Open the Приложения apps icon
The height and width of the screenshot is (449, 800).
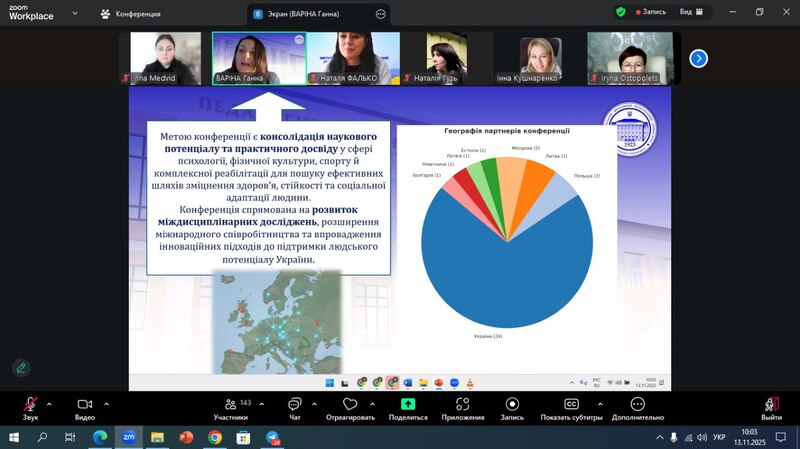462,404
